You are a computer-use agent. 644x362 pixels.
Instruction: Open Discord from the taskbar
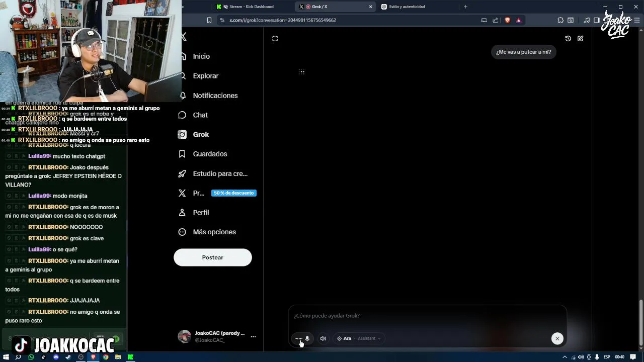point(56,357)
